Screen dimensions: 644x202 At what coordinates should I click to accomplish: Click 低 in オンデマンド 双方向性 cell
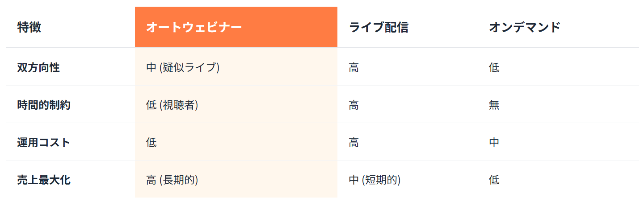pyautogui.click(x=494, y=68)
